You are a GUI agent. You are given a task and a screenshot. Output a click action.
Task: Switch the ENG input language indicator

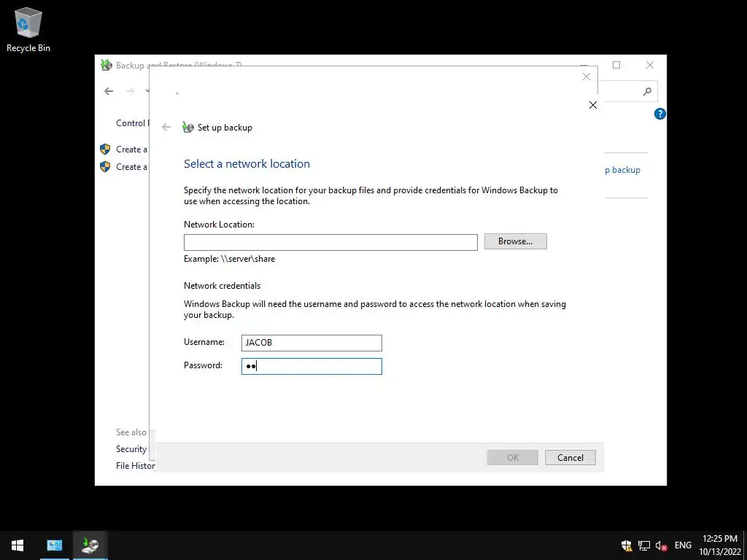[x=683, y=545]
